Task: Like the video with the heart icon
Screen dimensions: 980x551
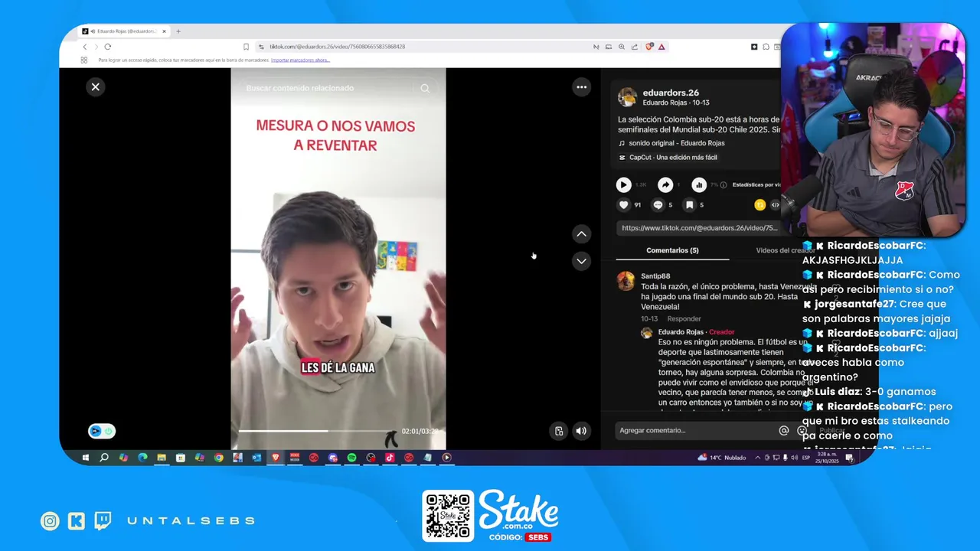Action: tap(624, 204)
